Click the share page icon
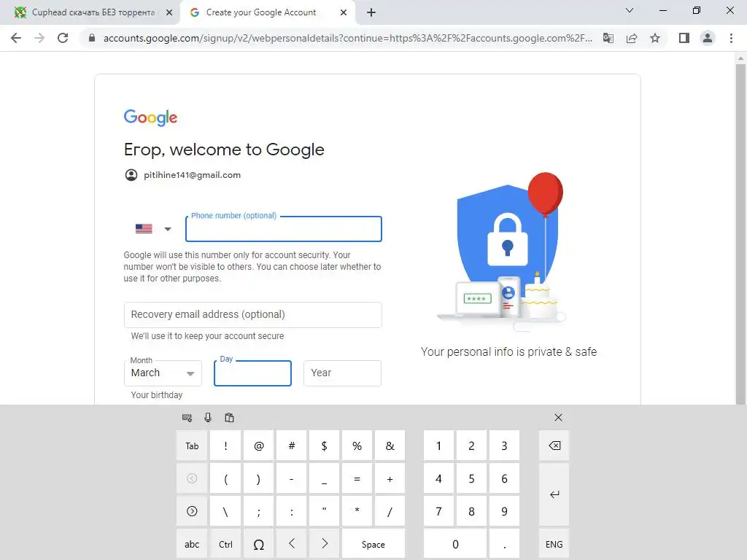Viewport: 747px width, 560px height. tap(632, 38)
